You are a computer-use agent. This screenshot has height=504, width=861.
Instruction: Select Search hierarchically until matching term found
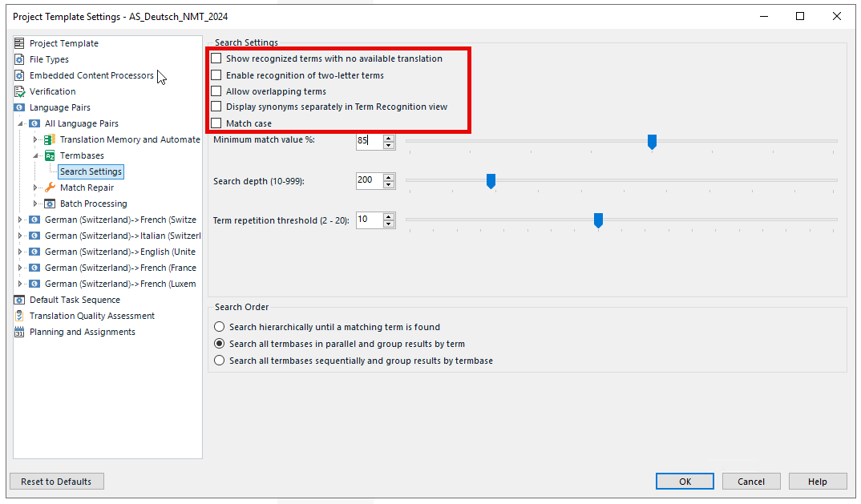219,327
